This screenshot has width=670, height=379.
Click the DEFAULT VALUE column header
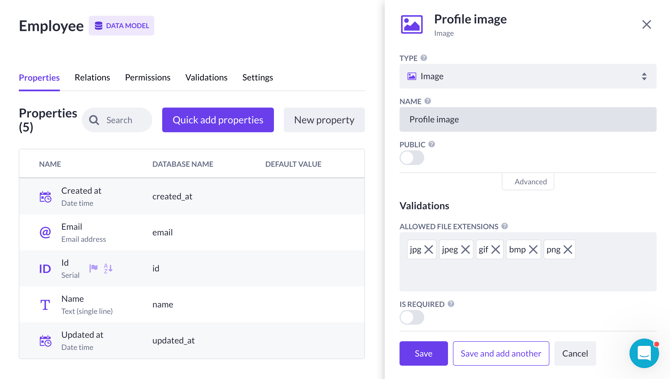[293, 164]
